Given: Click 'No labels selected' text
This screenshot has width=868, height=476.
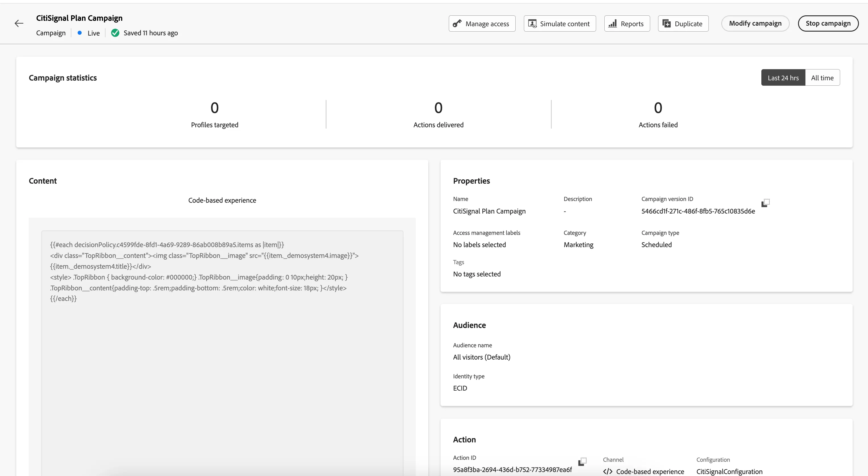Looking at the screenshot, I should click(479, 245).
